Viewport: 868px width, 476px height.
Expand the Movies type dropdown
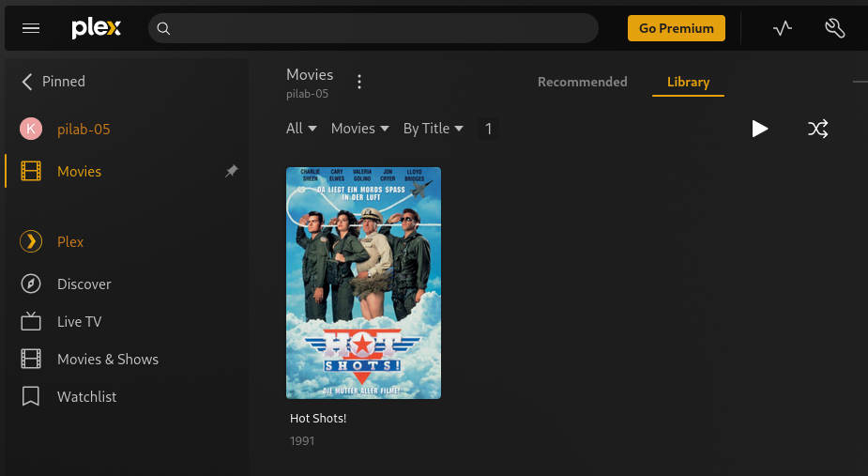point(359,129)
